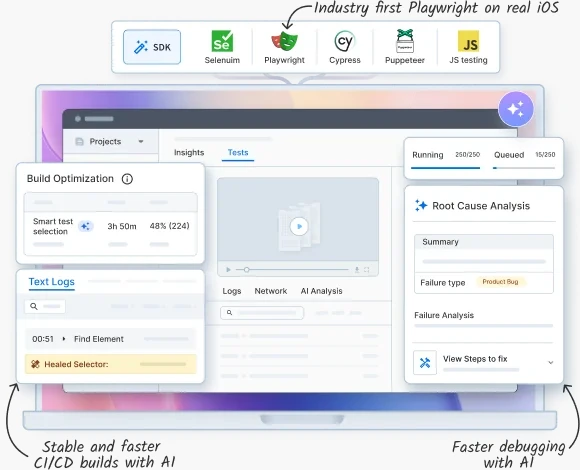Image resolution: width=580 pixels, height=470 pixels.
Task: Click the Failure Analysis heading
Action: click(x=444, y=315)
